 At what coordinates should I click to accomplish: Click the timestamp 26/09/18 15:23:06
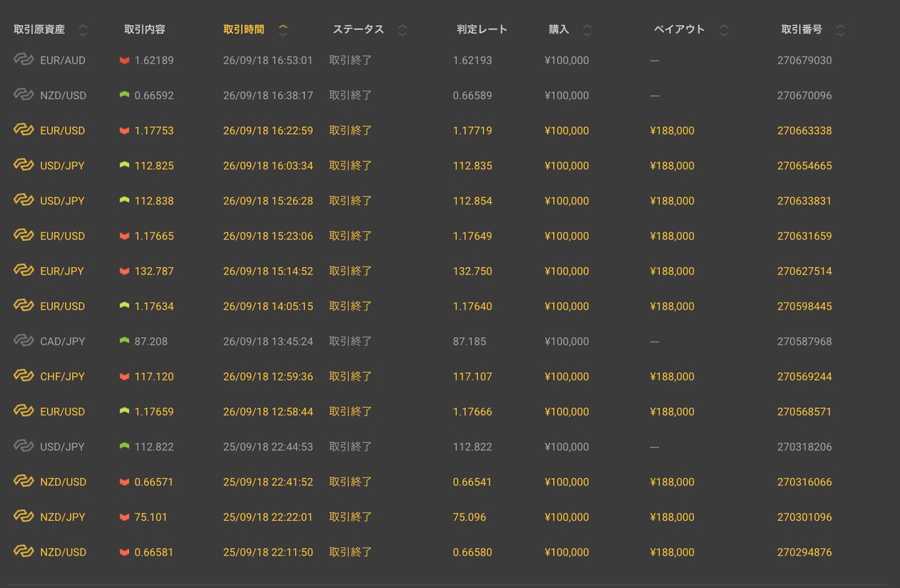[268, 236]
